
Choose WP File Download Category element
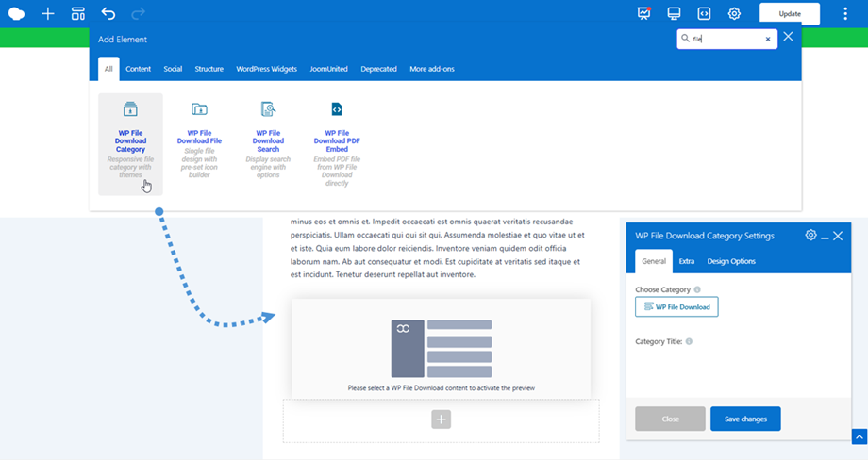(x=130, y=143)
